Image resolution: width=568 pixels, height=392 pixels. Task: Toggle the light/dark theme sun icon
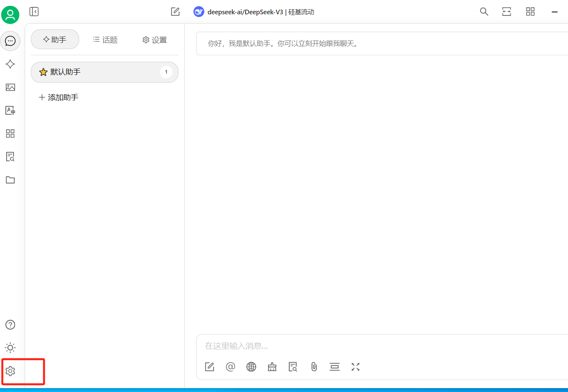click(x=10, y=348)
